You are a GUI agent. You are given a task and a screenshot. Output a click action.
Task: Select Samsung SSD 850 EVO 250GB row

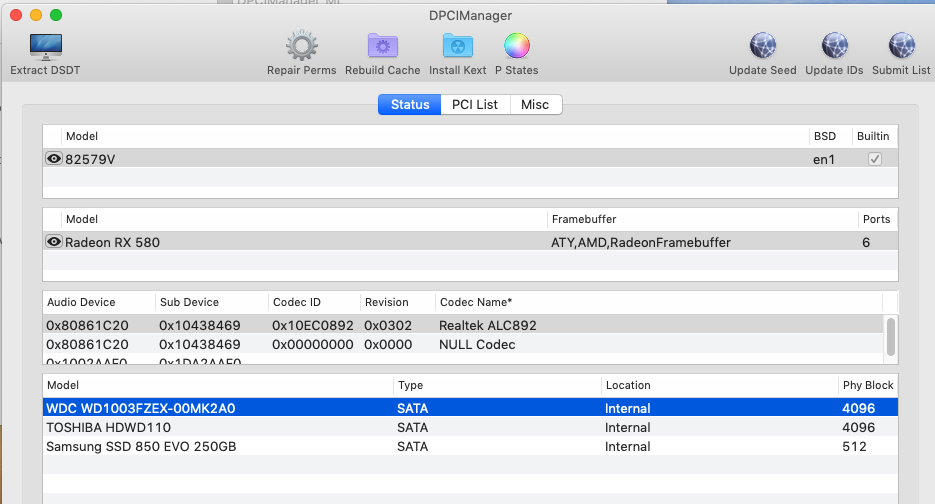click(470, 446)
